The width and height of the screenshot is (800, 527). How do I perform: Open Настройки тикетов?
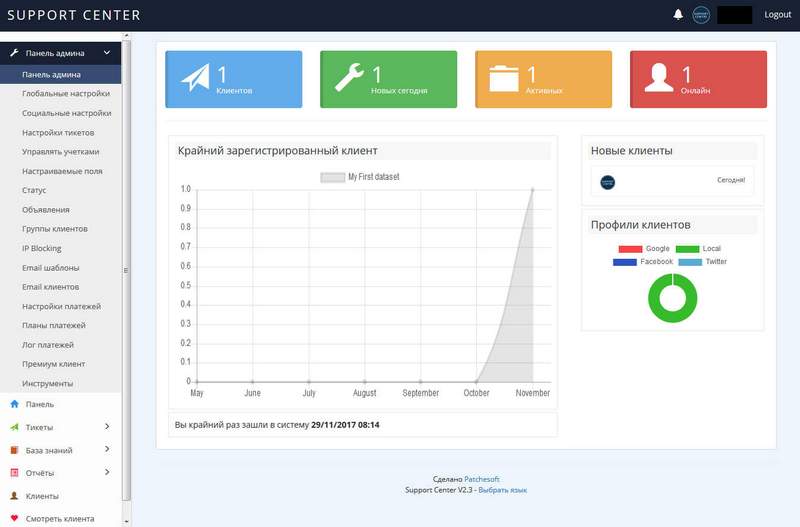coord(58,133)
